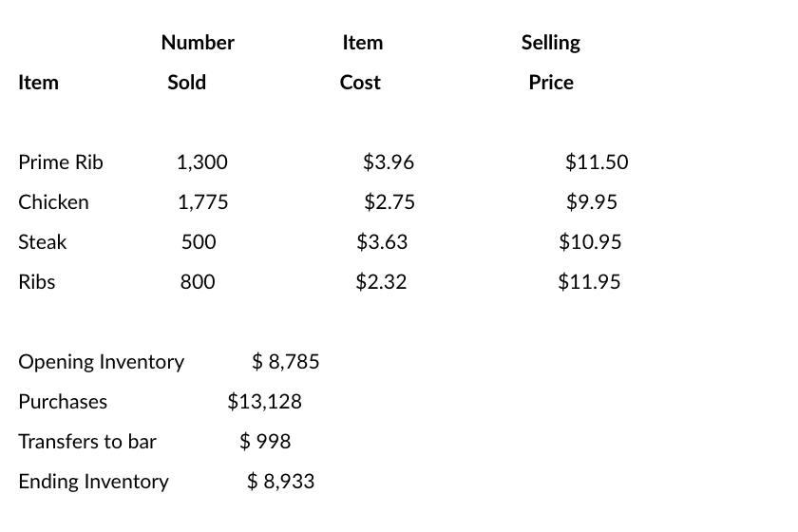
Task: Click the $ 998 transfers value
Action: point(265,442)
